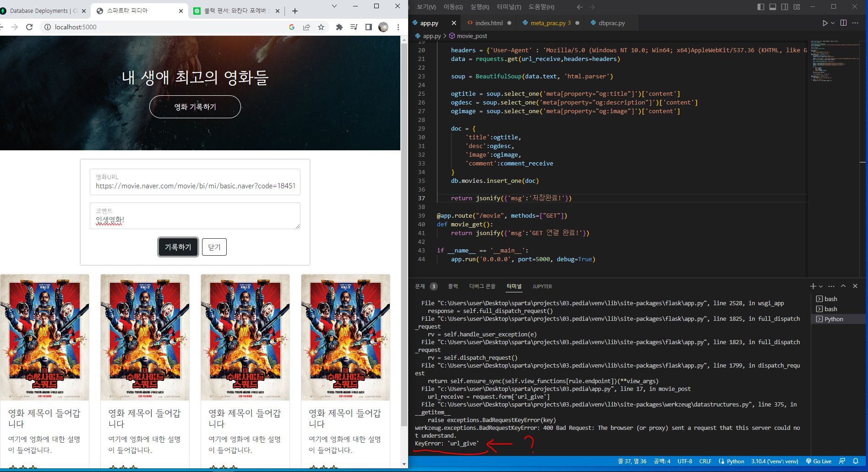Bookmark this page with the star icon
This screenshot has width=868, height=472.
coord(321,27)
